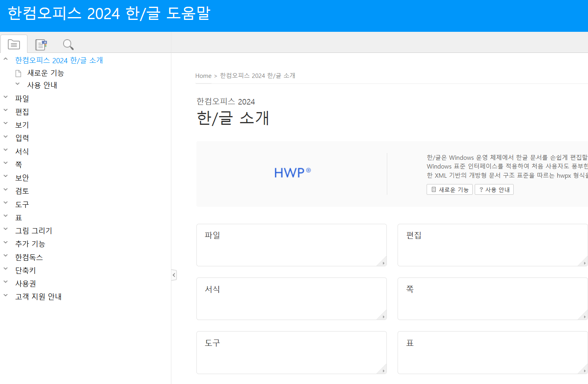Select 사용 안내 in contents tree
This screenshot has width=588, height=384.
tap(42, 85)
